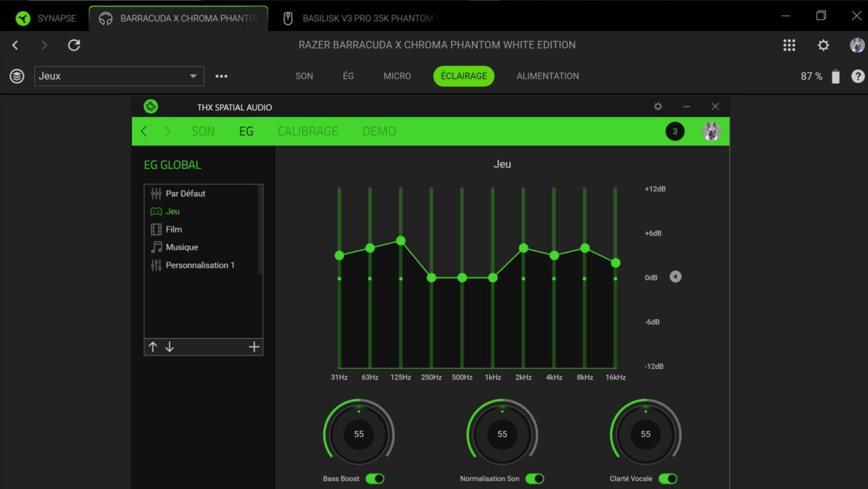Turn off Normalisation Son toggle
Viewport: 868px width, 489px height.
(534, 479)
